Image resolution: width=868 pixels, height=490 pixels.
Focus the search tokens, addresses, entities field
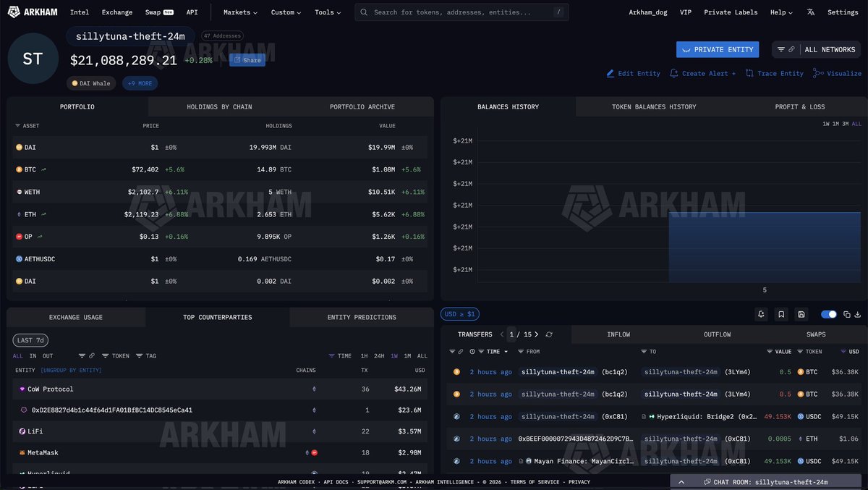[461, 12]
